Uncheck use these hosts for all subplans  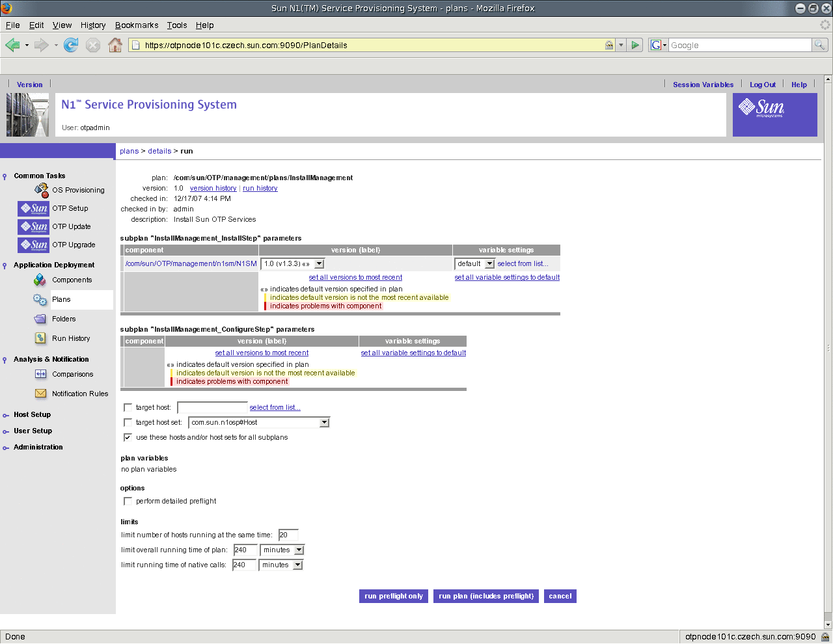pyautogui.click(x=128, y=437)
